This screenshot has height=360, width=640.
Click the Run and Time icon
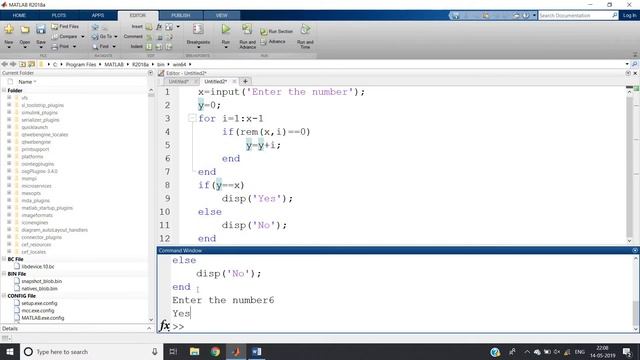coord(305,29)
